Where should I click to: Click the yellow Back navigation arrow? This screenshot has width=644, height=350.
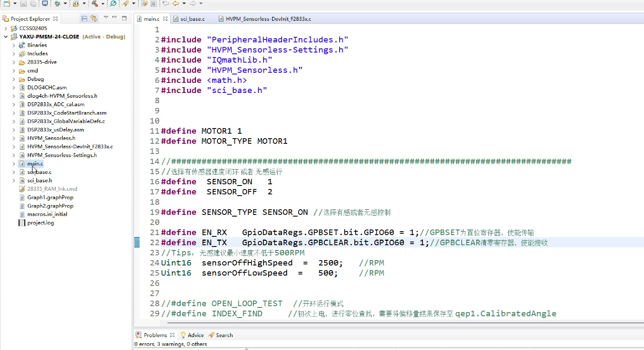(x=176, y=3)
